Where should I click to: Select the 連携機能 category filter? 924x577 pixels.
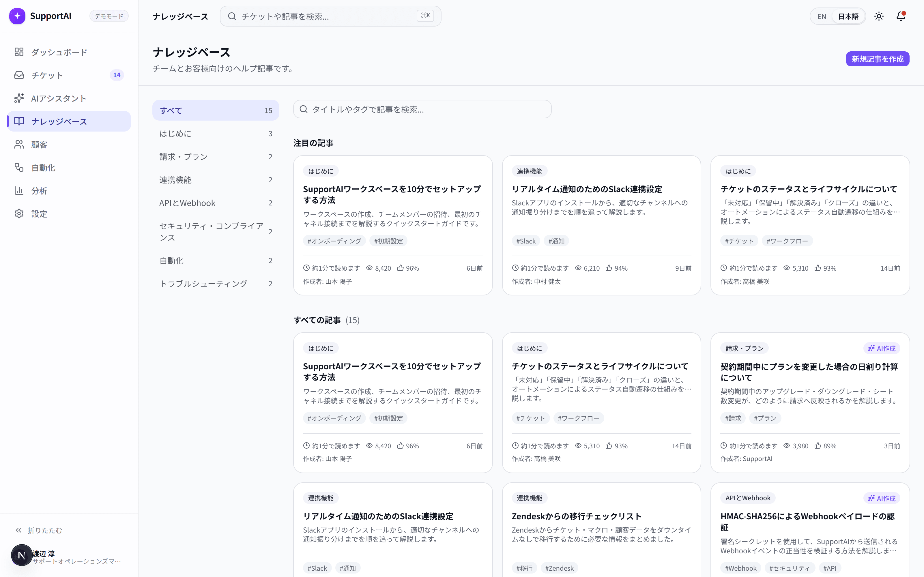click(216, 180)
